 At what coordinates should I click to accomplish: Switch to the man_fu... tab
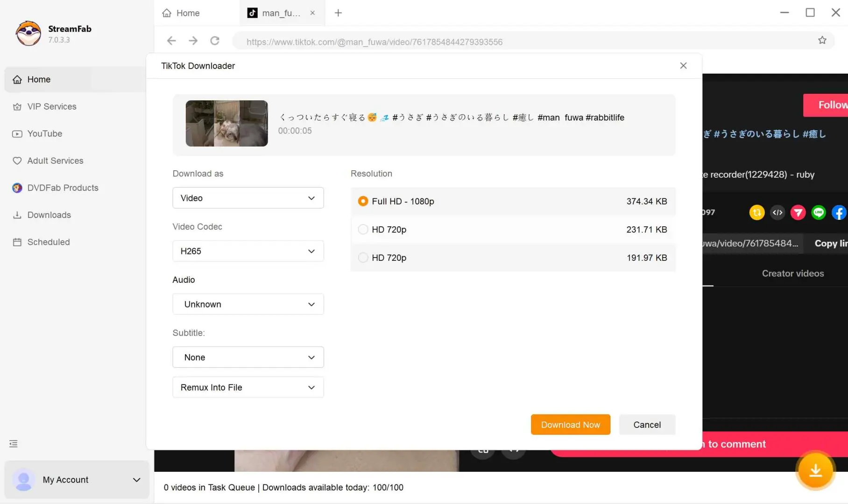pos(281,13)
